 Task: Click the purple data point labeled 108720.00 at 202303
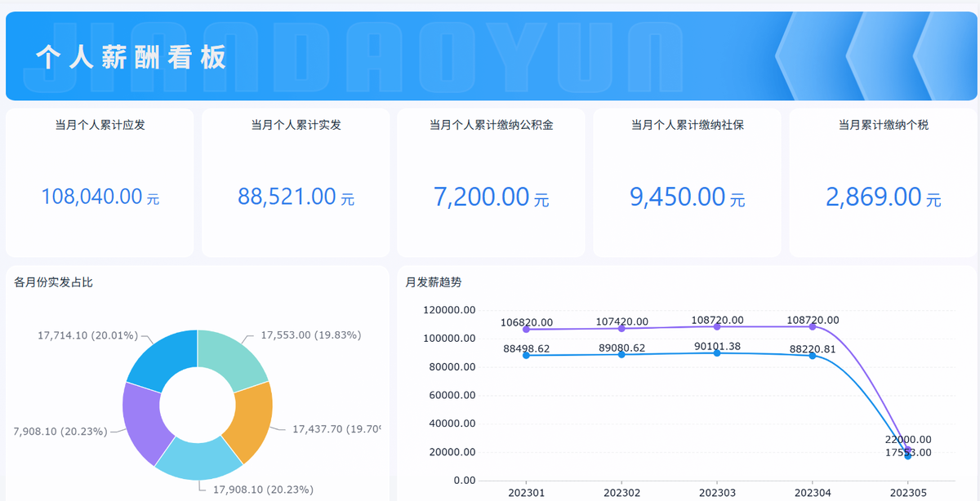coord(717,326)
